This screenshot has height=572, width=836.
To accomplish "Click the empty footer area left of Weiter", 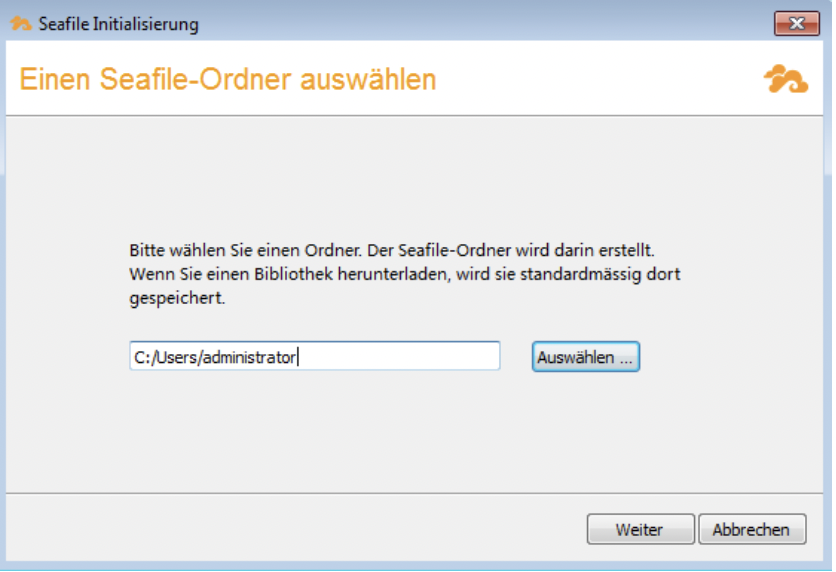I will [x=300, y=530].
